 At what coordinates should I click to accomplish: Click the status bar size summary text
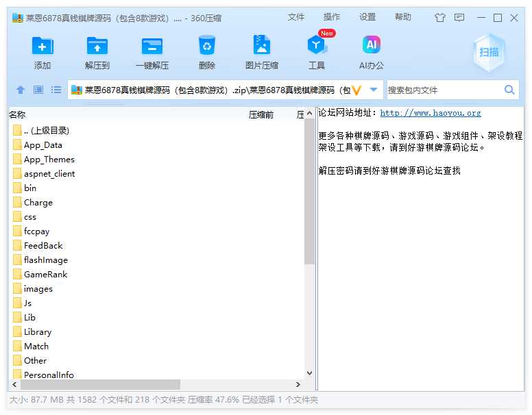[x=164, y=400]
